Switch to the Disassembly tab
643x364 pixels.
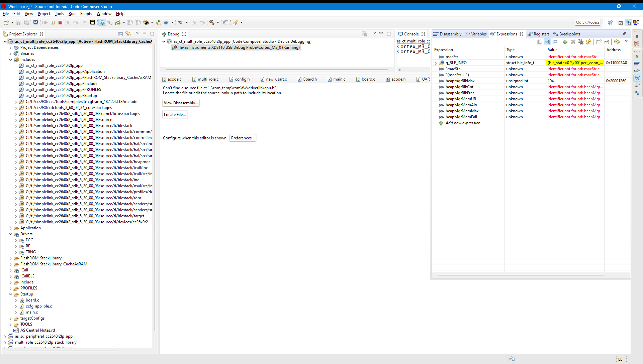click(447, 34)
